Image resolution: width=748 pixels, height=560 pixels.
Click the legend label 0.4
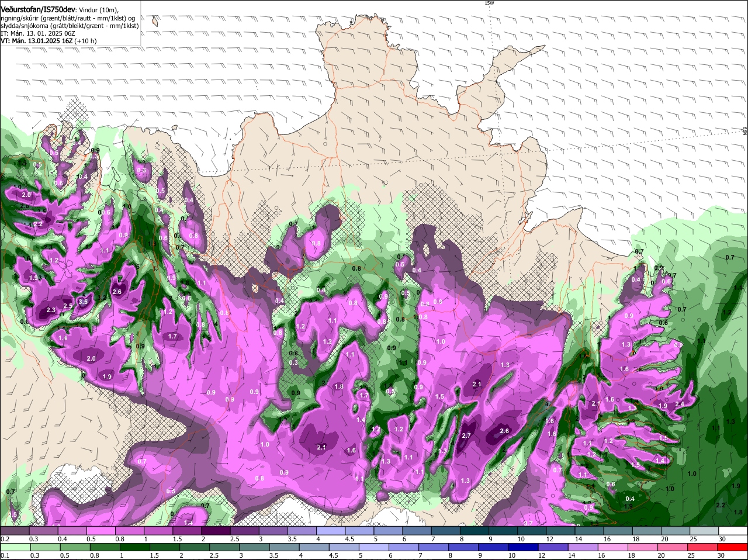click(62, 539)
